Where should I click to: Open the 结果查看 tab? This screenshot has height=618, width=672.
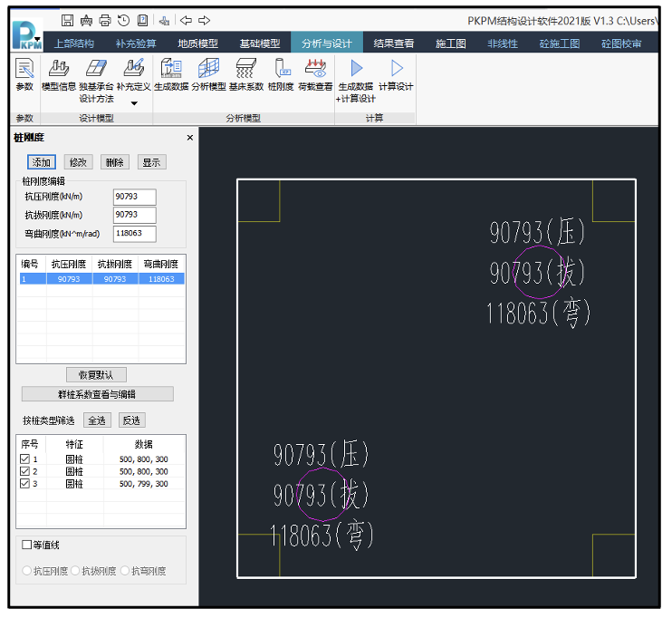tap(393, 43)
